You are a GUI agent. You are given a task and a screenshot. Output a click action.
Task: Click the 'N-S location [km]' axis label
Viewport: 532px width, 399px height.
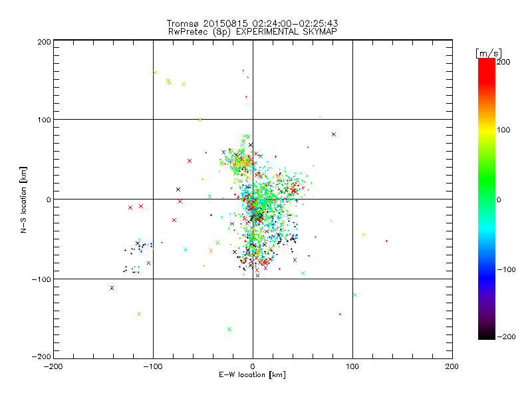(23, 200)
